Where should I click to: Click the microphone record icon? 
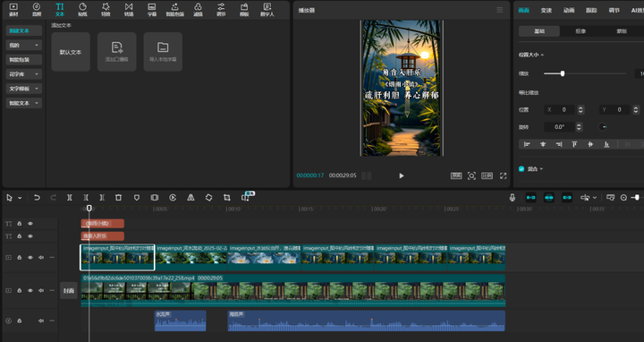(513, 198)
